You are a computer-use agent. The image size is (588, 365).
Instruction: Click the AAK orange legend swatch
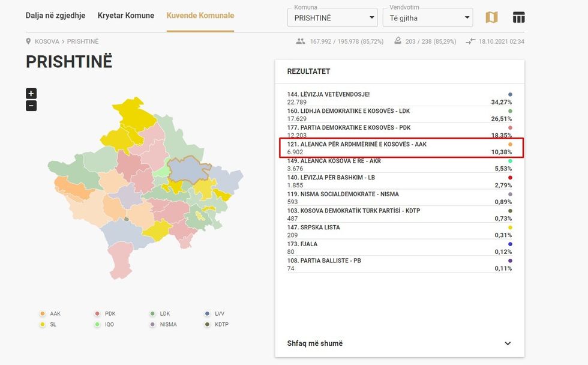click(42, 314)
